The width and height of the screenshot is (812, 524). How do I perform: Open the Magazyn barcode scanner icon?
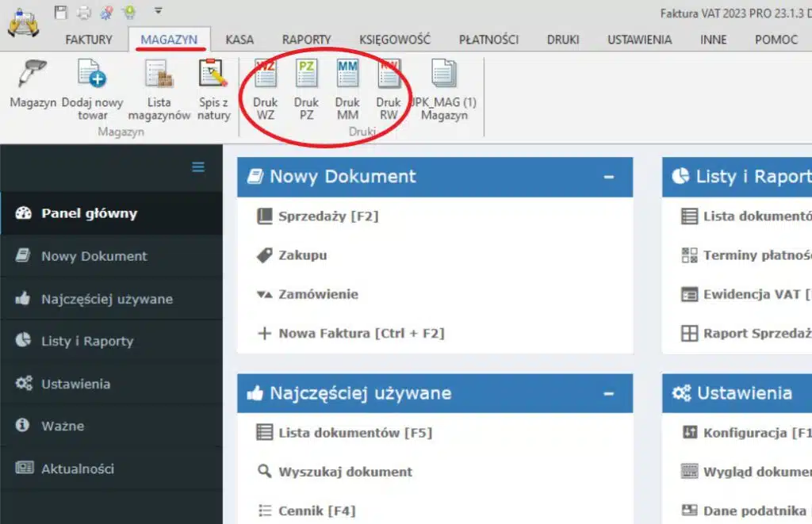pos(32,76)
